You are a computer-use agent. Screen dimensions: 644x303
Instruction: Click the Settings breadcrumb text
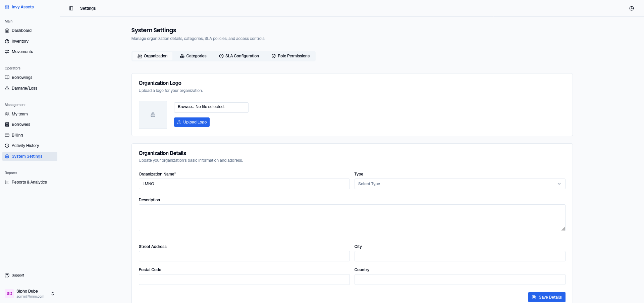pyautogui.click(x=88, y=8)
